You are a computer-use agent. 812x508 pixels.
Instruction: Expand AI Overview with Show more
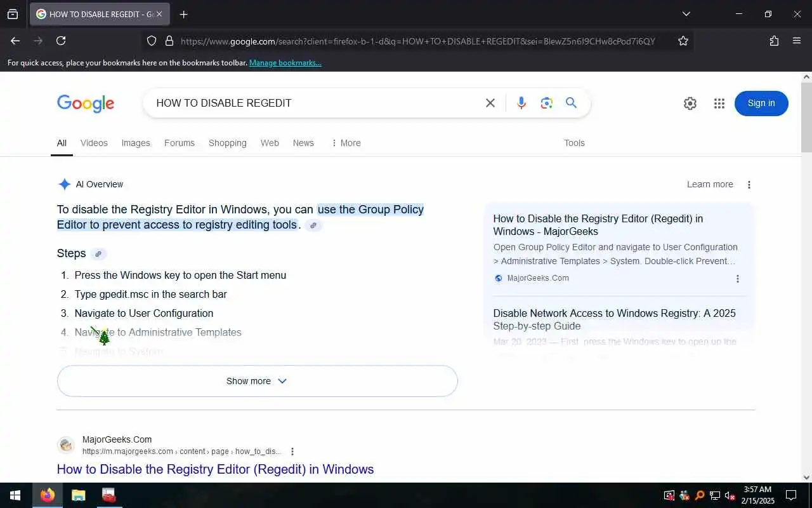tap(257, 381)
